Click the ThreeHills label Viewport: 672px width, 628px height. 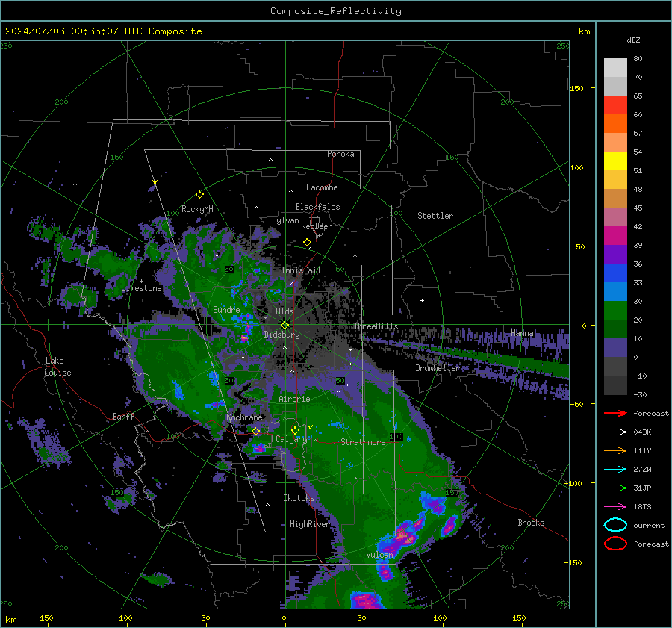coord(376,326)
